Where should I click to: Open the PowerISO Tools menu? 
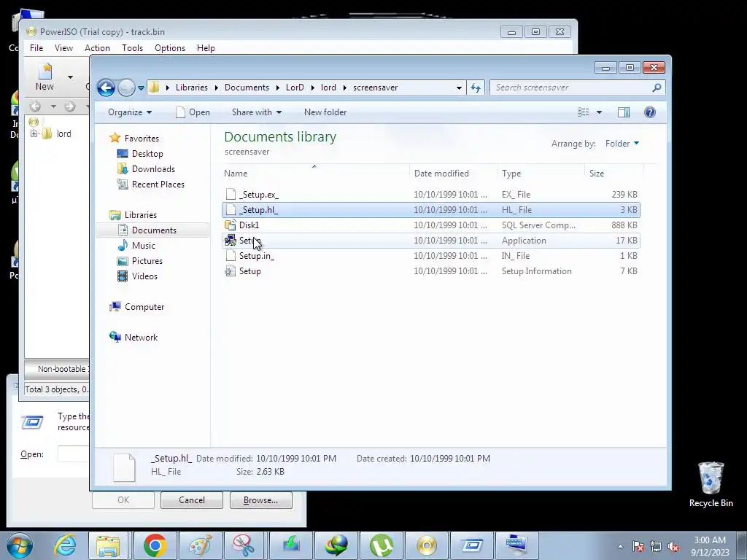coord(132,48)
